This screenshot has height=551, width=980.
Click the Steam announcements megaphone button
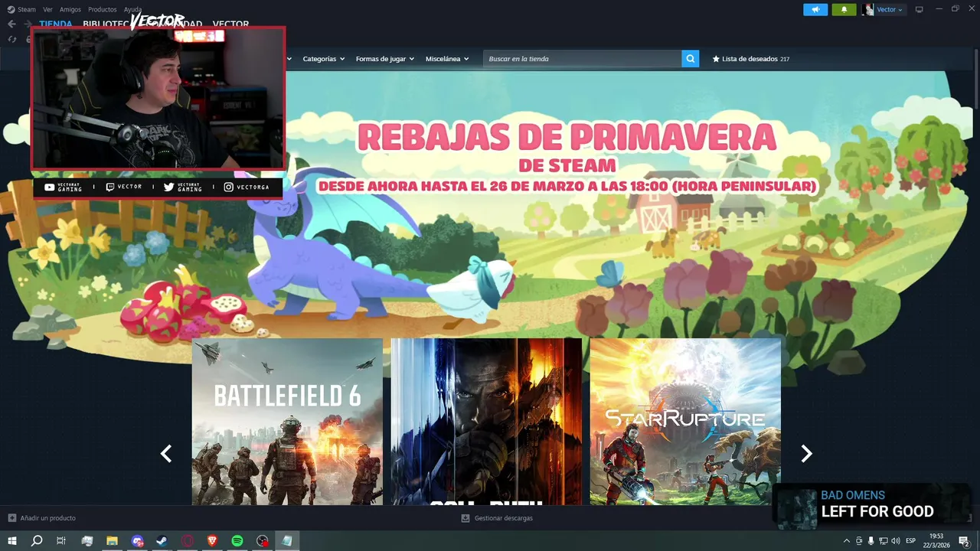point(815,9)
